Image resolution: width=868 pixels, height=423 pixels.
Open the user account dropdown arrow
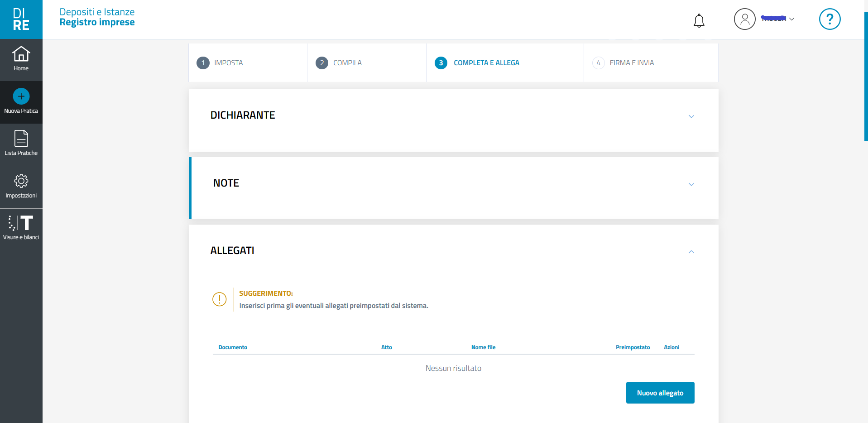(x=791, y=19)
